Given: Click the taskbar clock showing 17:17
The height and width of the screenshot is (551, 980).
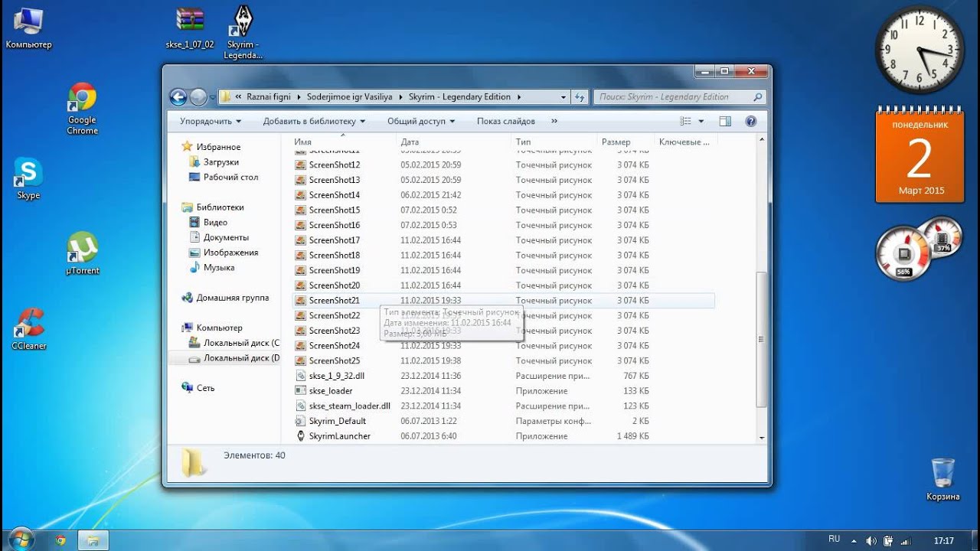Looking at the screenshot, I should pyautogui.click(x=944, y=540).
